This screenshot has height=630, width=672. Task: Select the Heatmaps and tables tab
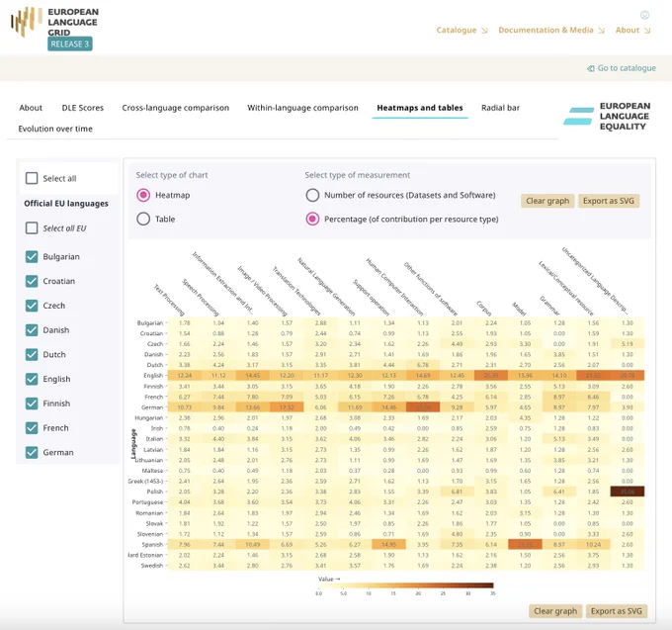pos(420,108)
